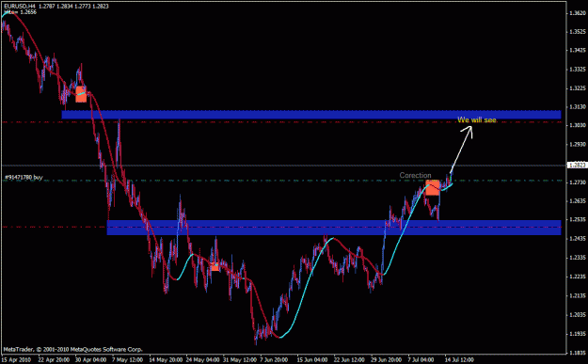Click the 1.2235 price axis label
Viewport: 588px width, 364px height.
coord(577,277)
